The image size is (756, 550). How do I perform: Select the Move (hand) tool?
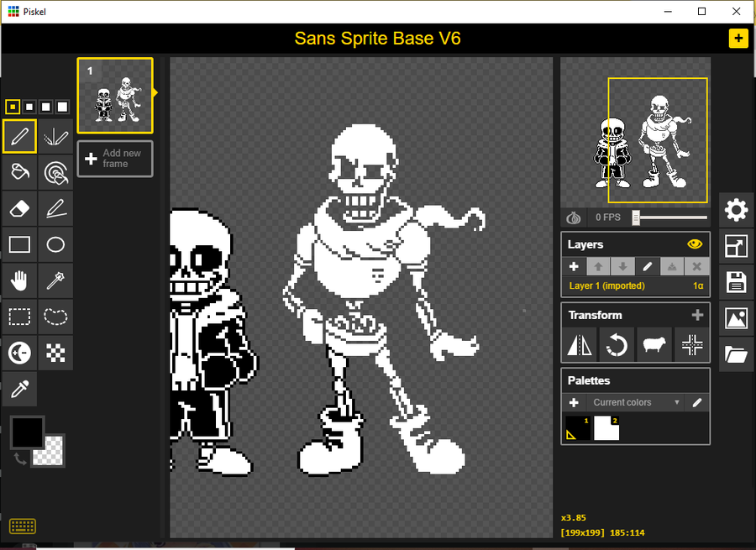click(x=19, y=281)
